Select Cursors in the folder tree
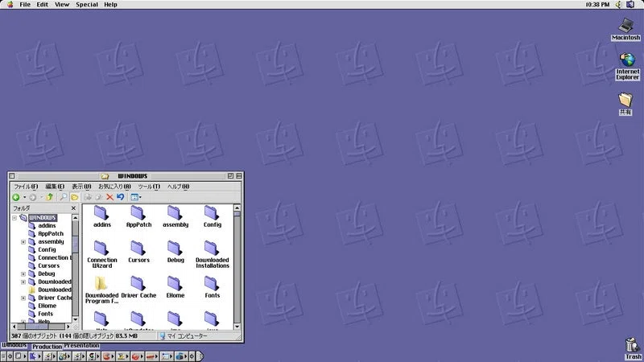This screenshot has width=644, height=362. [x=48, y=265]
